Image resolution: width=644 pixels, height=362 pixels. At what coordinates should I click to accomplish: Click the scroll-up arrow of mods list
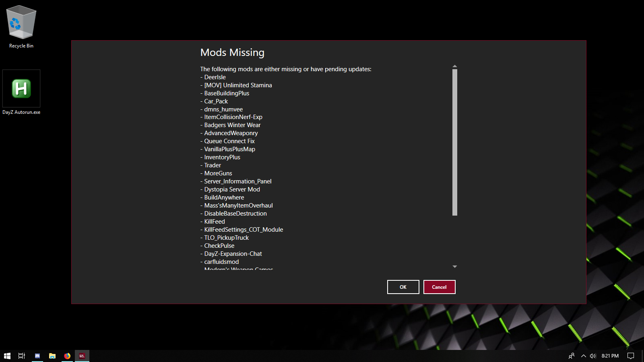click(x=455, y=66)
